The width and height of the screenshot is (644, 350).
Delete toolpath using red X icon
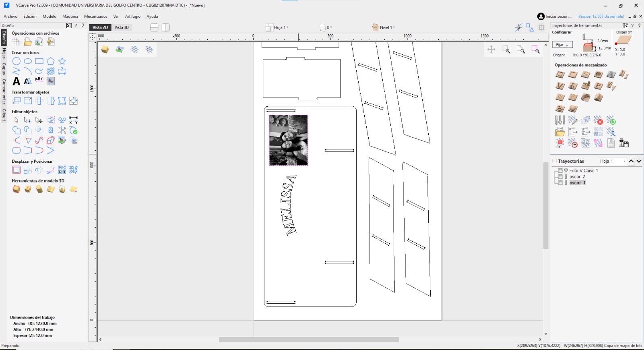click(598, 120)
